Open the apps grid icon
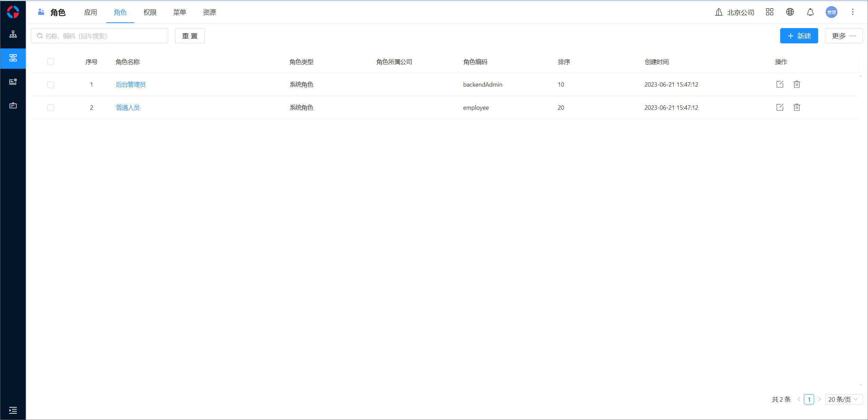Screen dimensions: 868x420 (x=769, y=12)
